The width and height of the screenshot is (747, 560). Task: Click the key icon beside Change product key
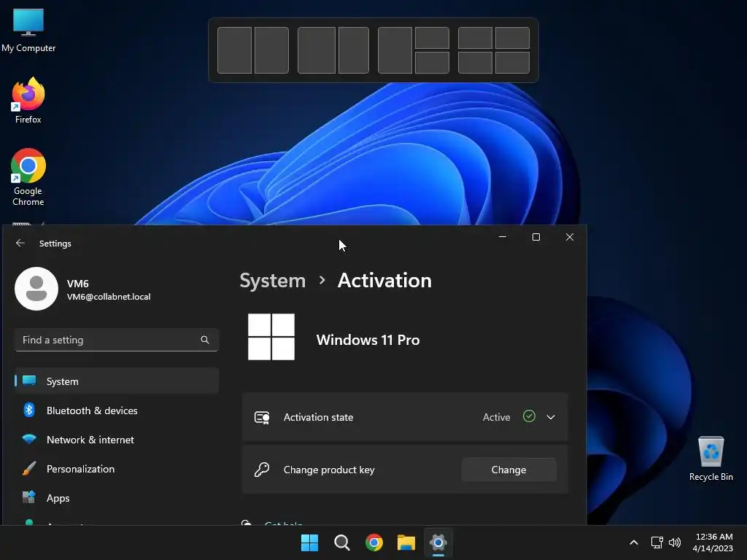tap(262, 470)
